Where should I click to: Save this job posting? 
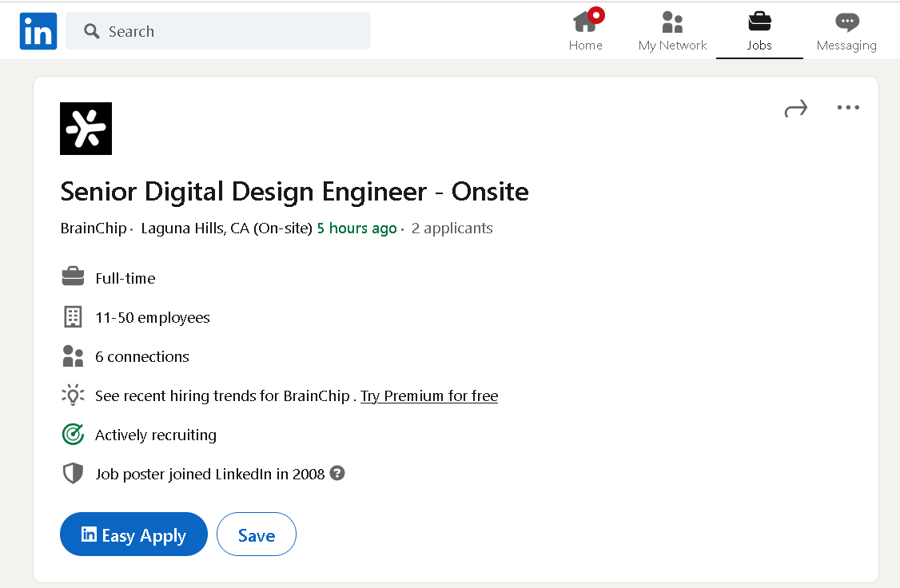pos(256,534)
